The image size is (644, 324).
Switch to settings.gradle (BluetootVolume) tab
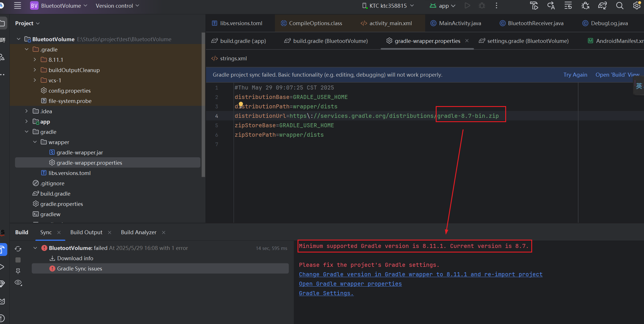524,41
